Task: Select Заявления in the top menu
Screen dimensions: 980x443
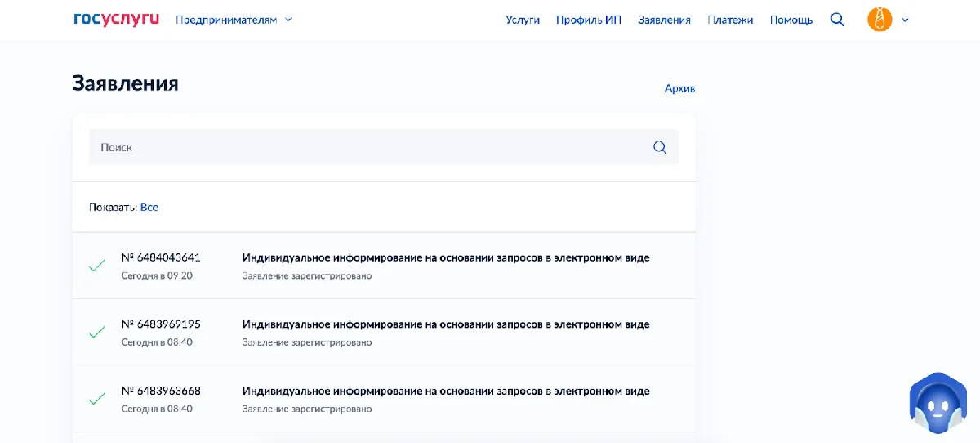Action: [665, 20]
